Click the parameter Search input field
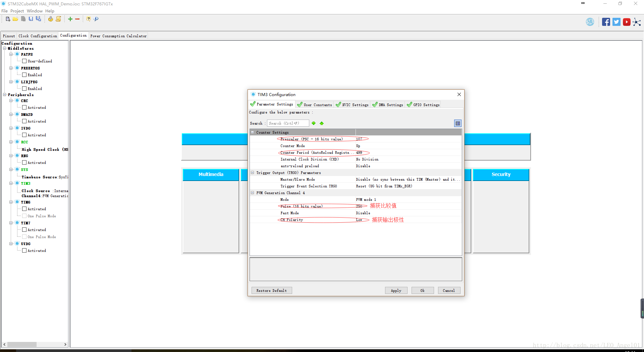 coord(288,123)
